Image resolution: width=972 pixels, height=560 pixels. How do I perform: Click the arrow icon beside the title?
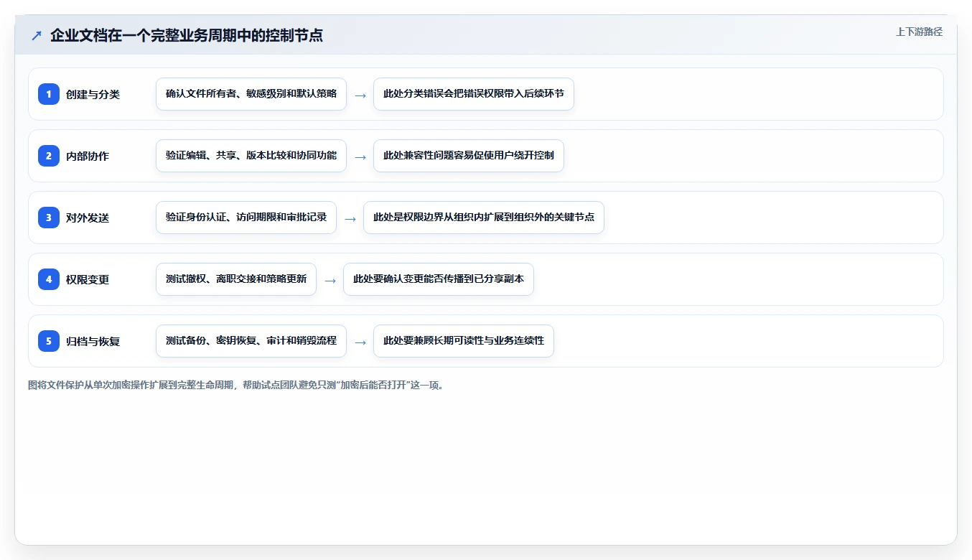click(37, 35)
